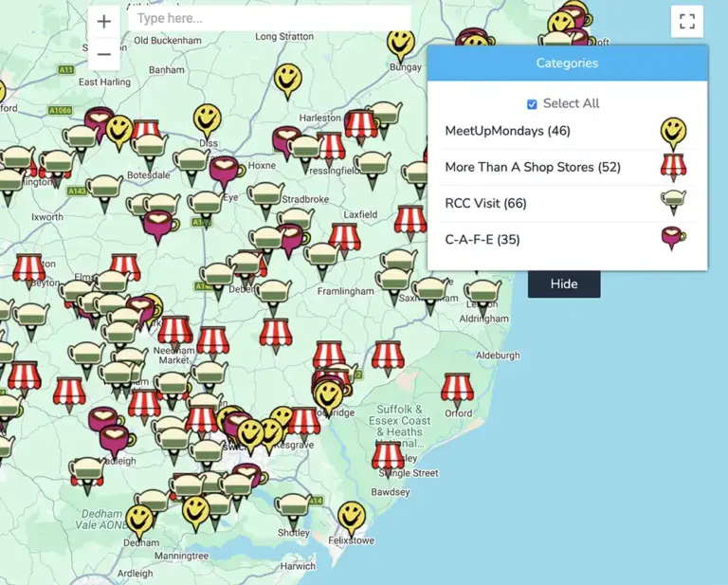Click the Hide button
The height and width of the screenshot is (585, 728).
564,283
